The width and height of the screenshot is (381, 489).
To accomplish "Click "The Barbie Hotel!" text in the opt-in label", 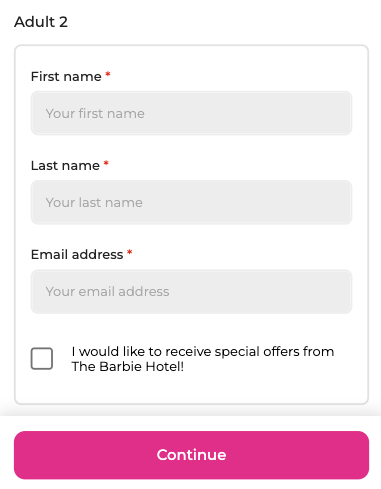I will pos(128,367).
